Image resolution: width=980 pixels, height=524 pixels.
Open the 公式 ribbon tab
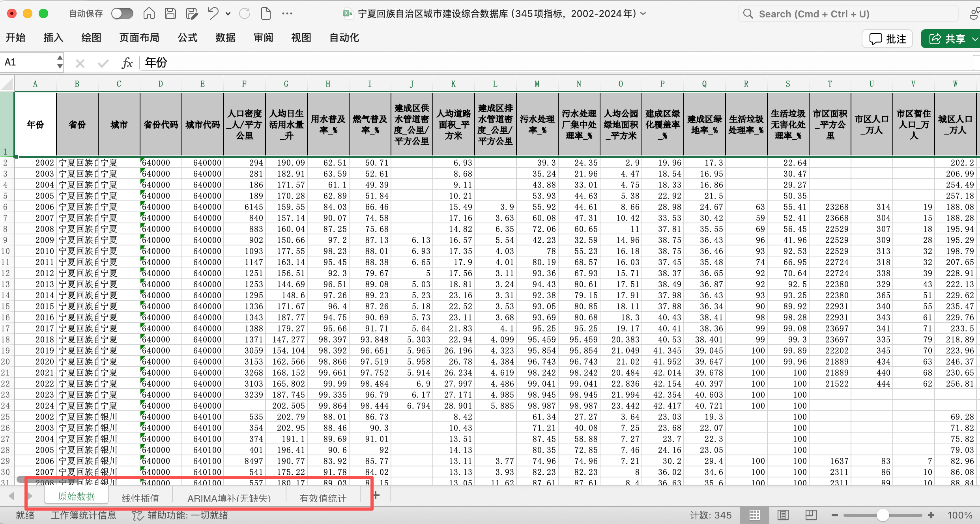pos(187,37)
